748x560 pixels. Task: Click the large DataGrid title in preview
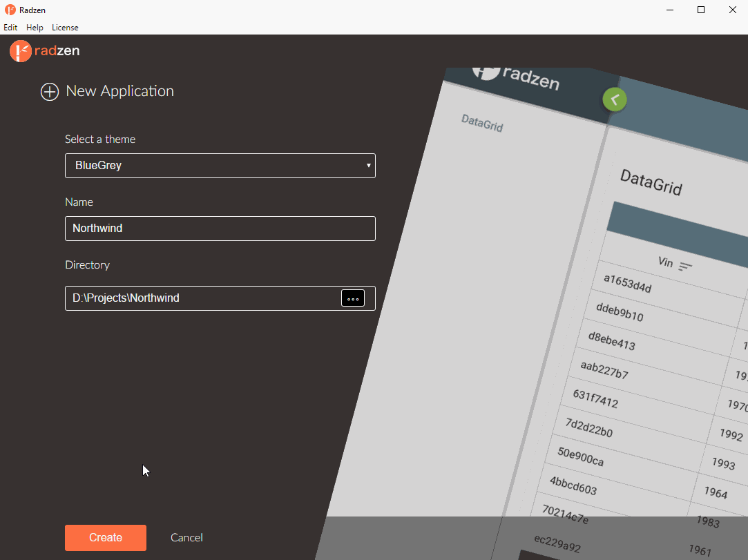[x=651, y=183]
